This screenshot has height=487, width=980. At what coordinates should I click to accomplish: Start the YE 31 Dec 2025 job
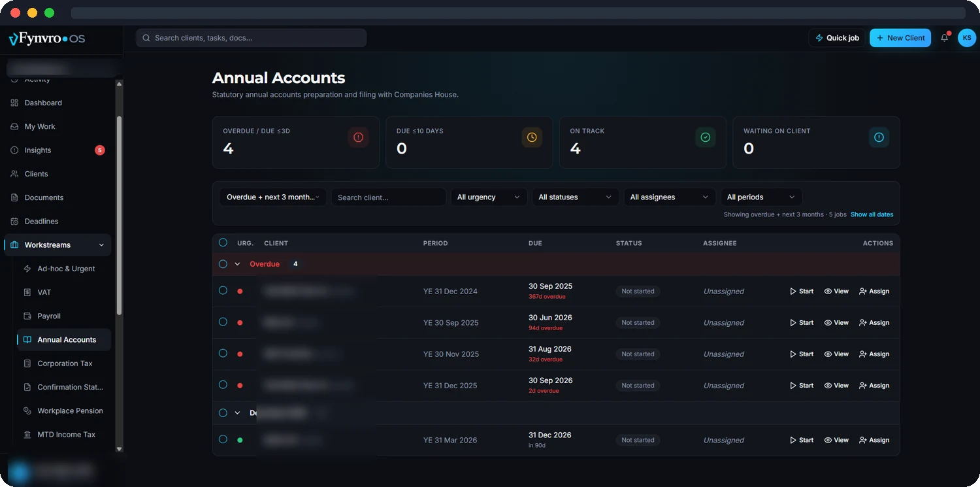pos(802,386)
